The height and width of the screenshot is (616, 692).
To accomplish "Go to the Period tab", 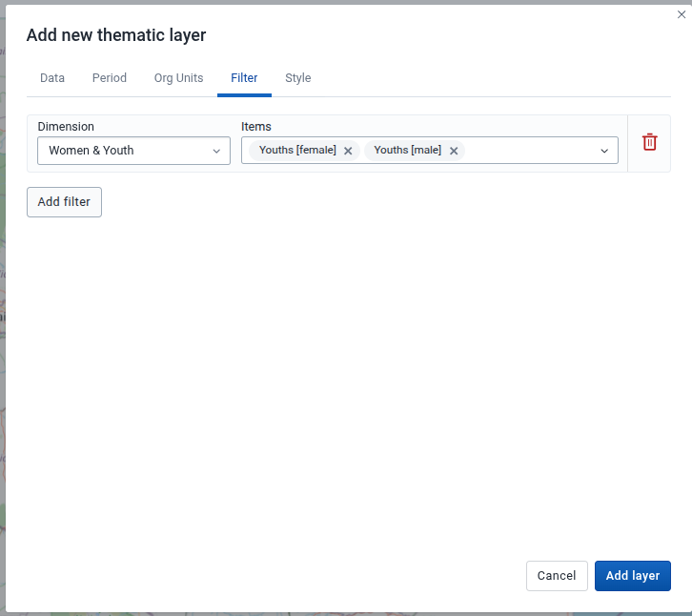I will (110, 78).
